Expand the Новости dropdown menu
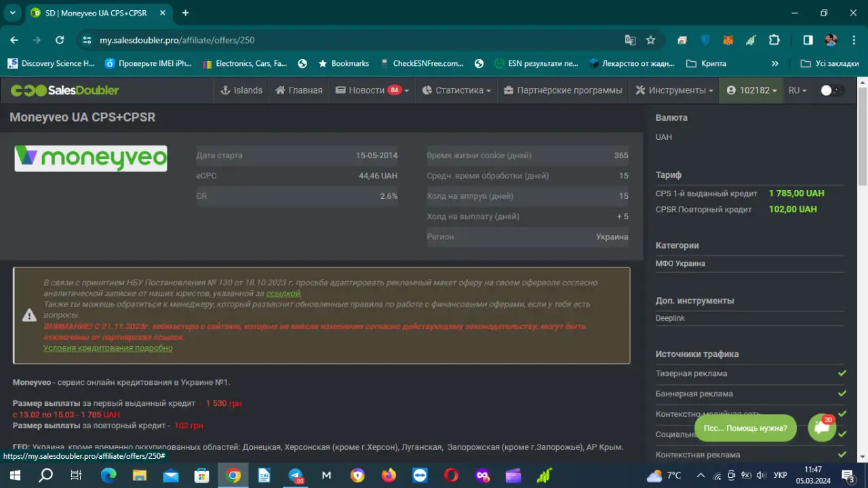 coord(372,90)
